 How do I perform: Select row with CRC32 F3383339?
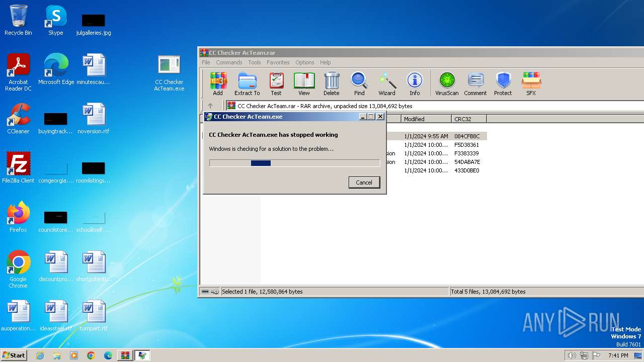[436, 153]
